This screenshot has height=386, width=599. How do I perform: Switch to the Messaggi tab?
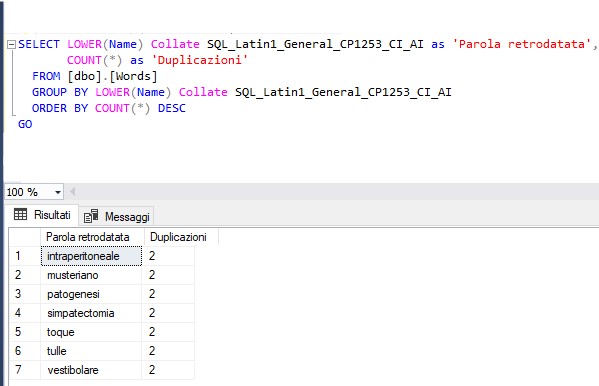117,217
